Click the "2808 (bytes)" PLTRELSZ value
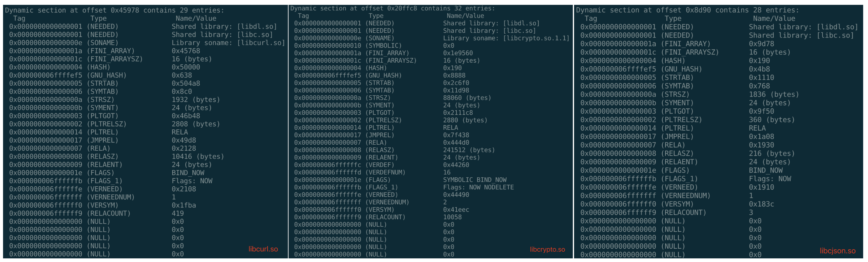The height and width of the screenshot is (262, 868). pyautogui.click(x=195, y=124)
